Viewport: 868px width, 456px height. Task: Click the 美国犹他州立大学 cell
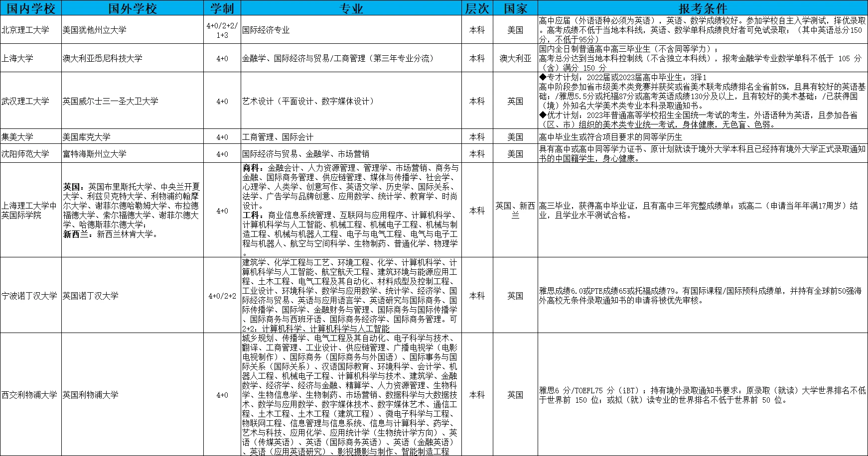(95, 30)
